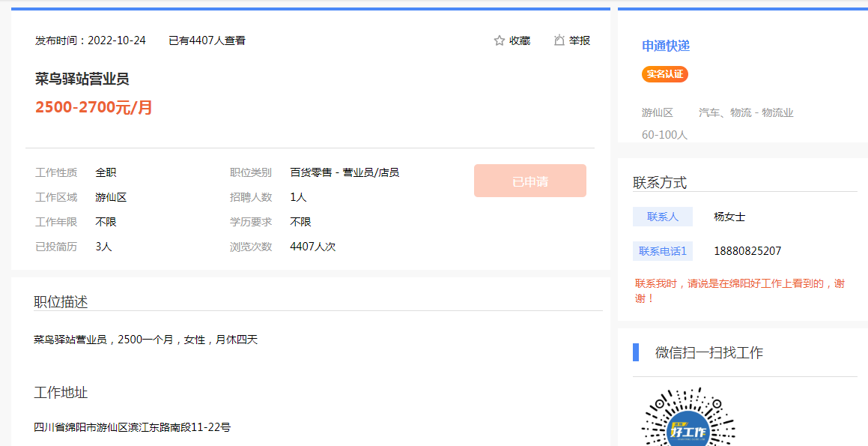This screenshot has height=446, width=868.
Task: Select the job title 菜鸟驿站营业员
Action: tap(82, 79)
